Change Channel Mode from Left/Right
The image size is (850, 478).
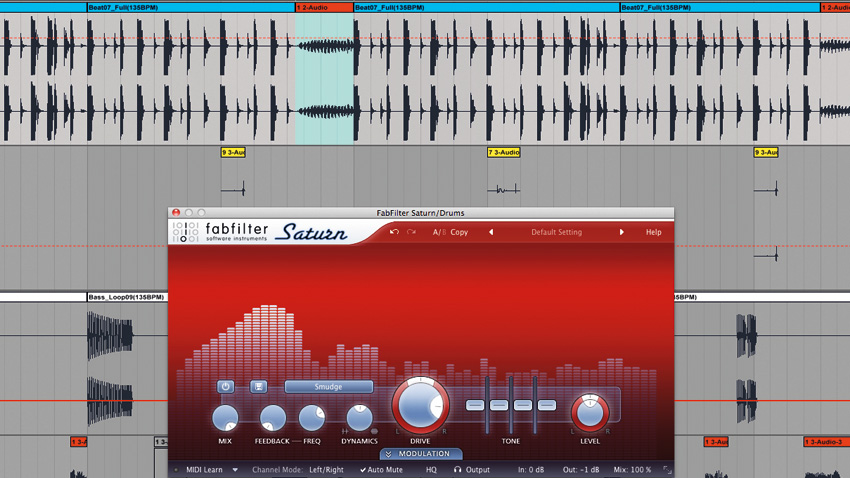point(326,470)
